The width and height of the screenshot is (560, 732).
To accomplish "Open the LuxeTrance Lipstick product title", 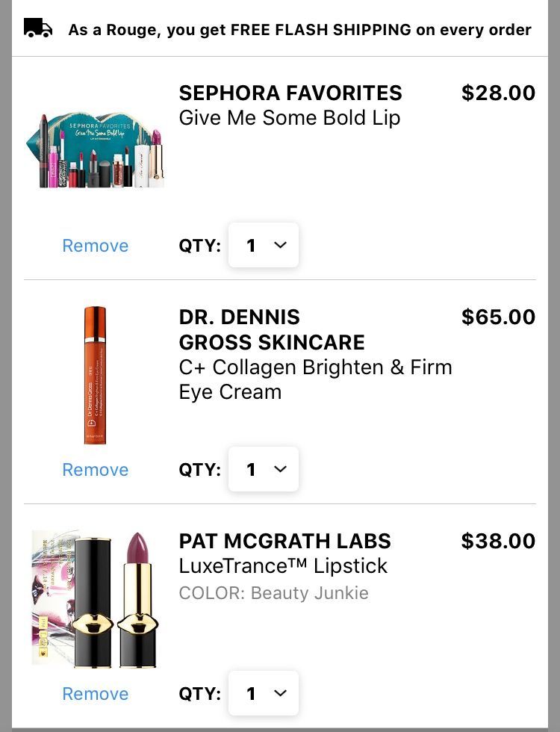I will pyautogui.click(x=283, y=566).
